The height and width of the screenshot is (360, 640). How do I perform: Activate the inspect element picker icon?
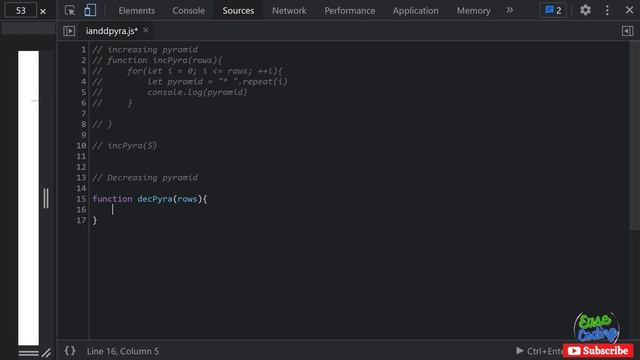pos(70,10)
